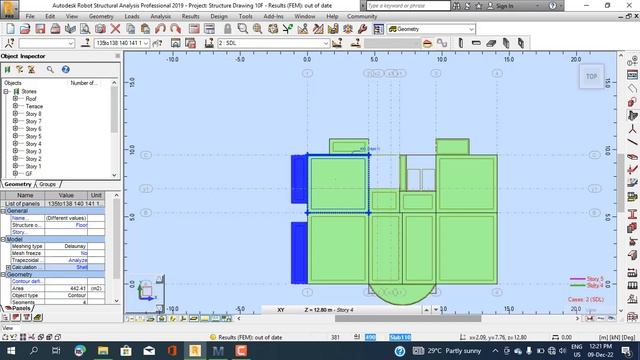Image resolution: width=640 pixels, height=360 pixels.
Task: Open Print preview icon
Action: 85,29
